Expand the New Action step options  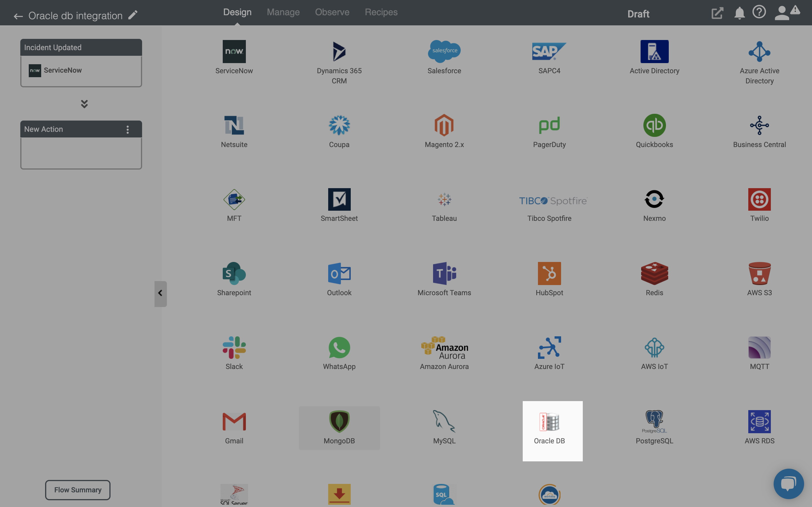[128, 130]
